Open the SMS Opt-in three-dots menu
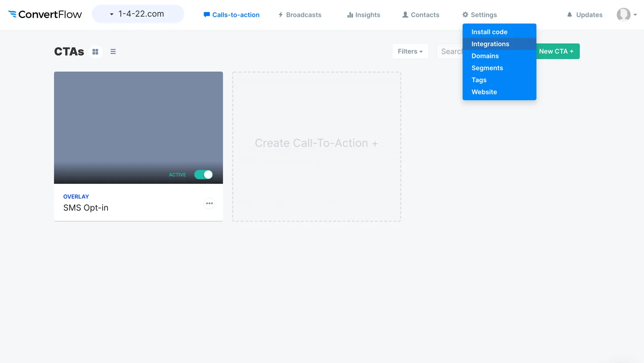 (209, 203)
